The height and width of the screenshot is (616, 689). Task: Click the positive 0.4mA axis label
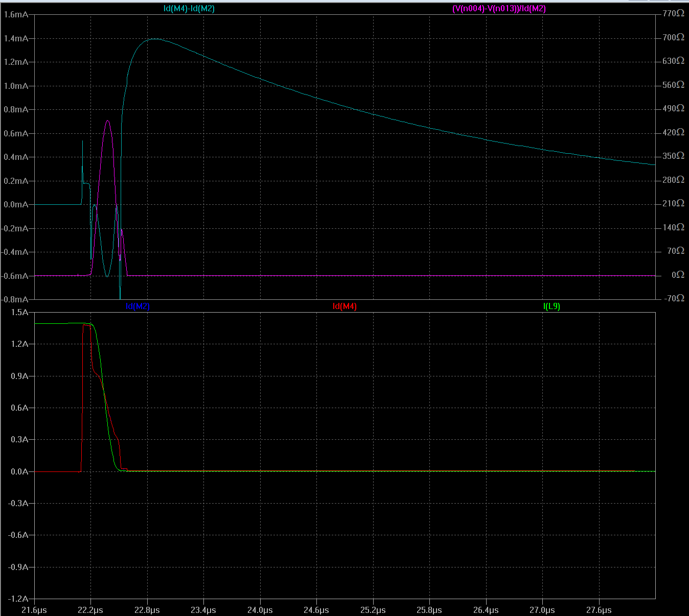pyautogui.click(x=16, y=157)
